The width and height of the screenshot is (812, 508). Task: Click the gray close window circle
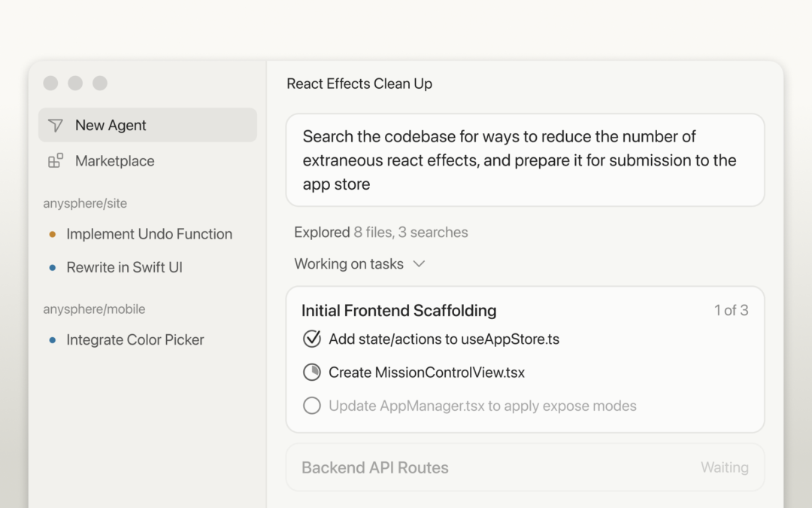point(50,83)
